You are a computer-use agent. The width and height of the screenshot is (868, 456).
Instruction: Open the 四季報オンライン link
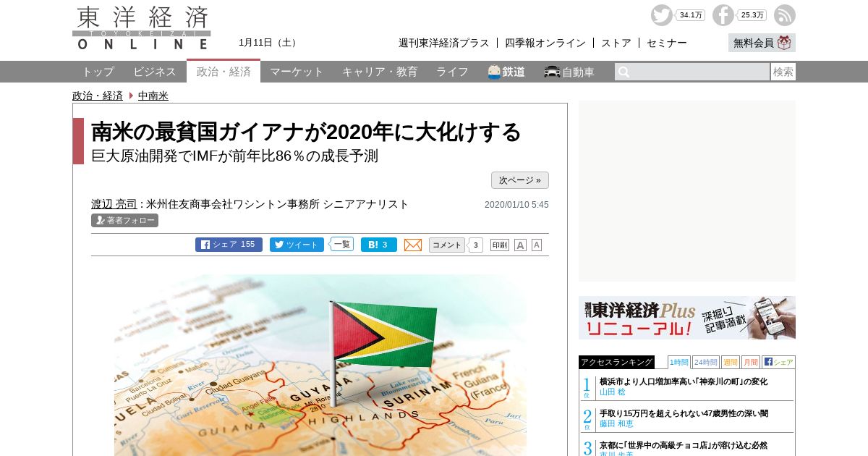[545, 43]
